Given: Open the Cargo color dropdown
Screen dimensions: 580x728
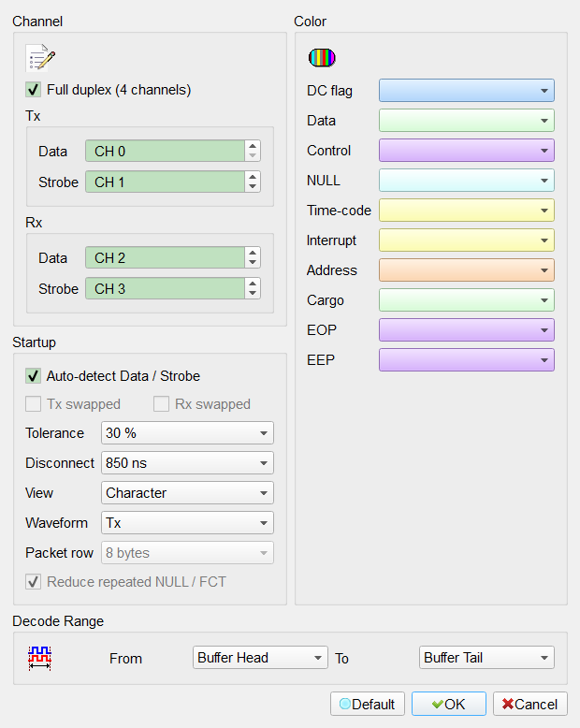Looking at the screenshot, I should pos(466,300).
